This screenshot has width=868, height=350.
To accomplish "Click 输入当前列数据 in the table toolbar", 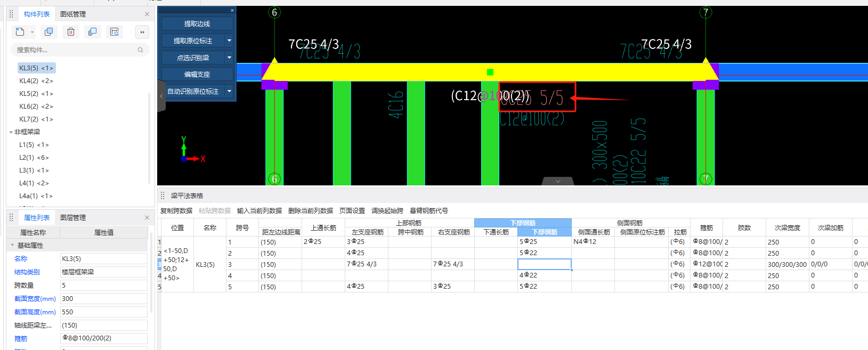I will pos(259,211).
